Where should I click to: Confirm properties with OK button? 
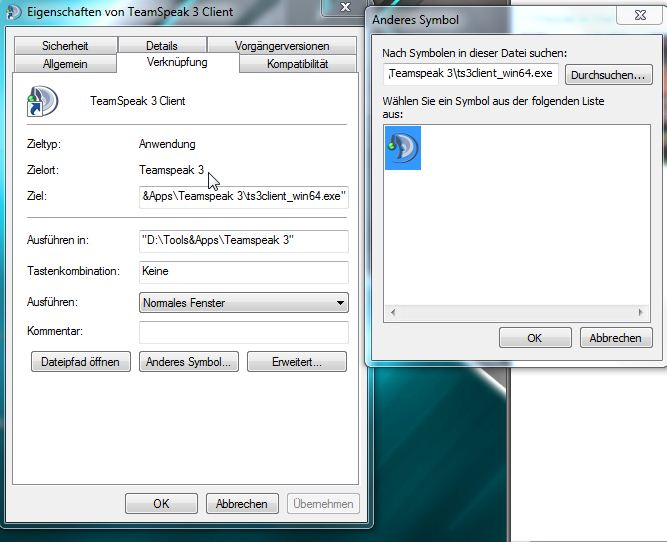161,504
